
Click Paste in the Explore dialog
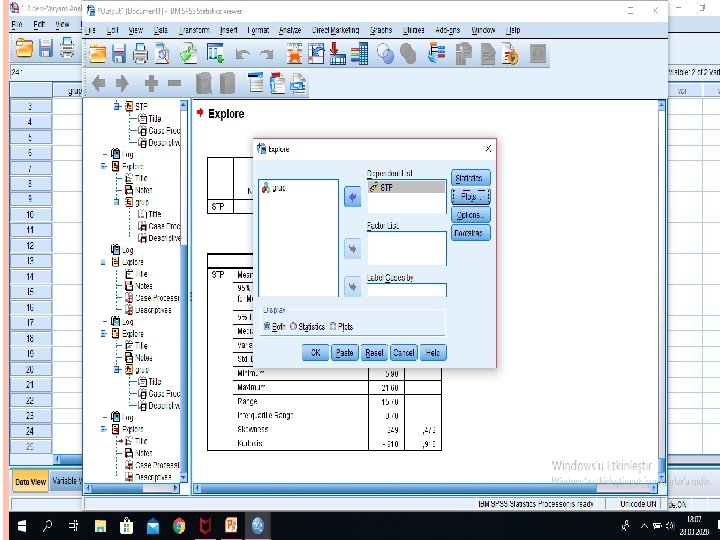344,353
